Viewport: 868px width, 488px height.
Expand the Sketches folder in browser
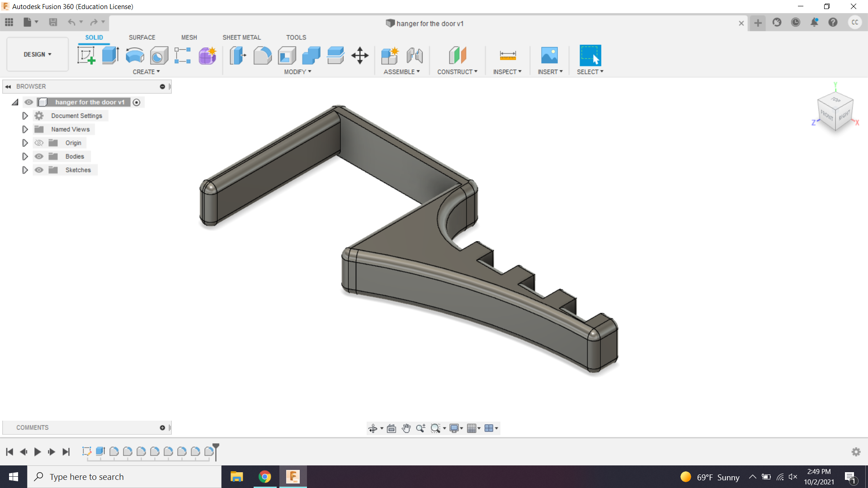tap(24, 170)
